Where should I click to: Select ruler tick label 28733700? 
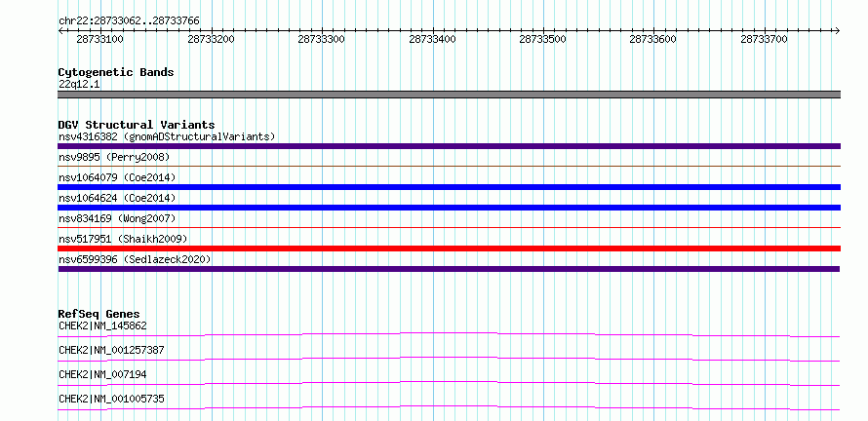pyautogui.click(x=764, y=39)
